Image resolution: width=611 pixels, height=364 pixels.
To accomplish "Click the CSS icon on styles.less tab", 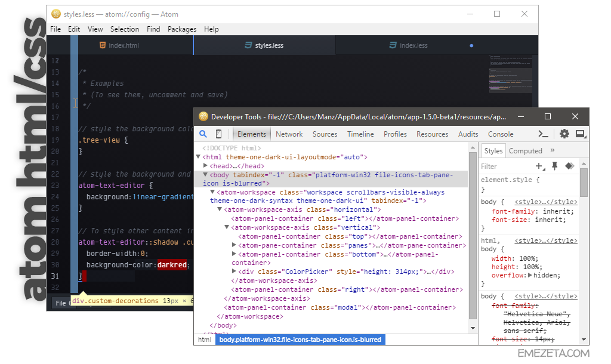I will 248,45.
